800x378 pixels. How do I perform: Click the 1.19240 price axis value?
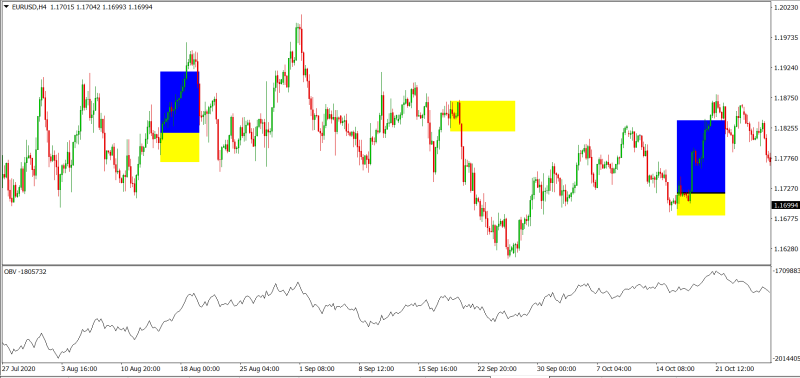pos(787,68)
